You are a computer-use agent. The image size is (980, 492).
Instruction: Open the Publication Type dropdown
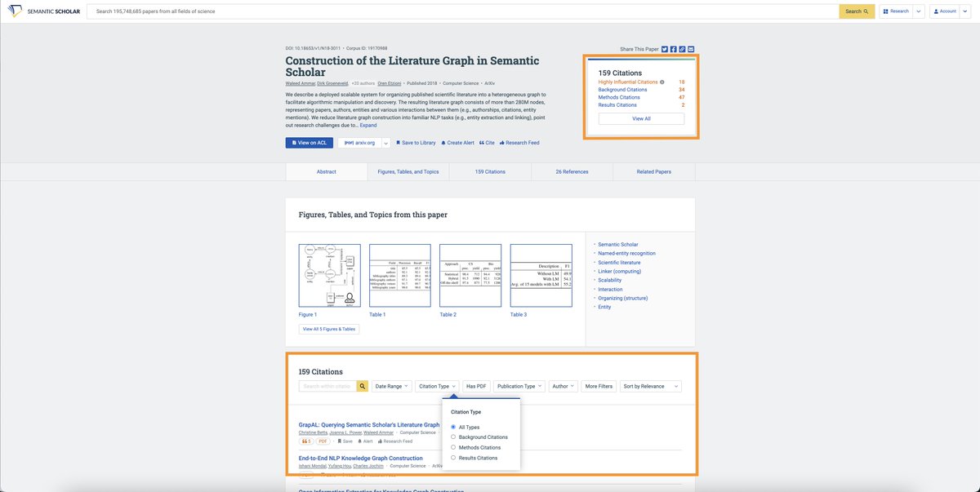point(519,386)
